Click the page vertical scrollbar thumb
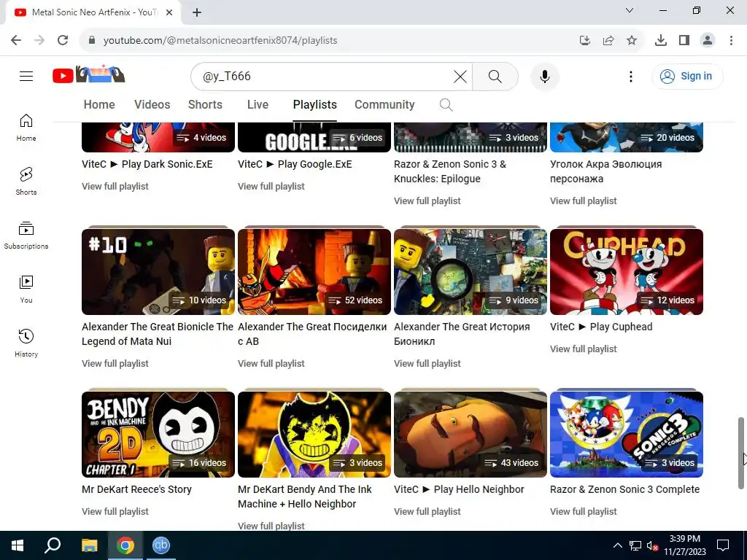This screenshot has width=747, height=560. tap(741, 452)
